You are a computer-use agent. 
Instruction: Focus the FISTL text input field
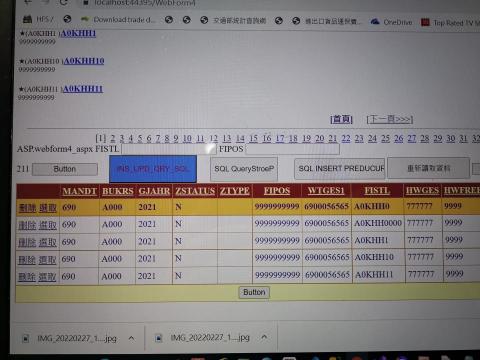click(x=169, y=149)
